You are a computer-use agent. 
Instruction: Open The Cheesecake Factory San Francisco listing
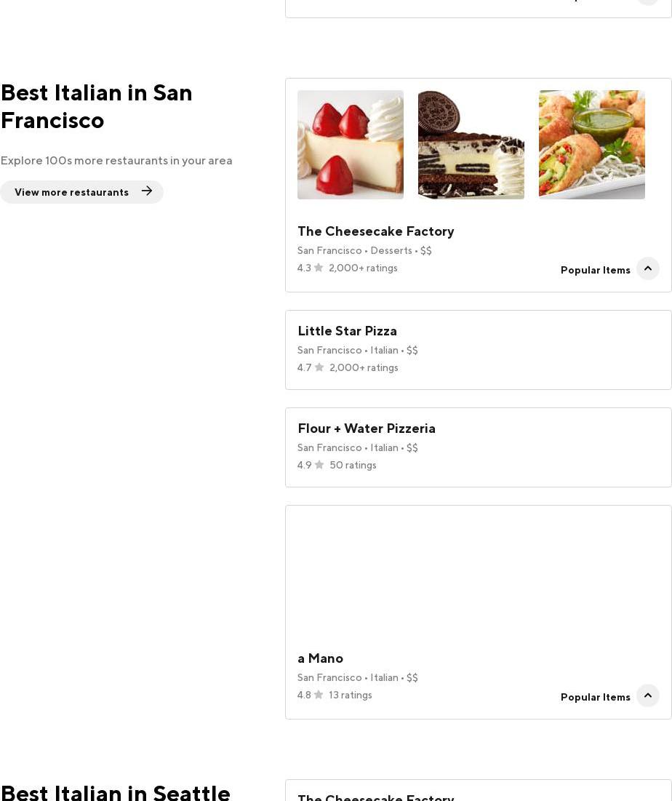(375, 231)
